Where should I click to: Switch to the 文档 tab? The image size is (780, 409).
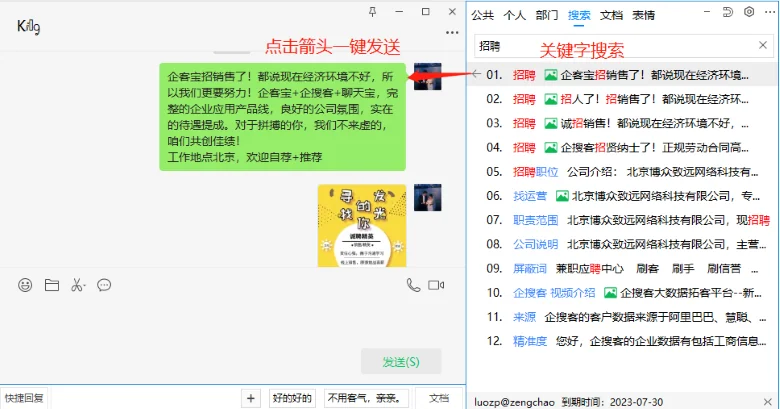[611, 15]
